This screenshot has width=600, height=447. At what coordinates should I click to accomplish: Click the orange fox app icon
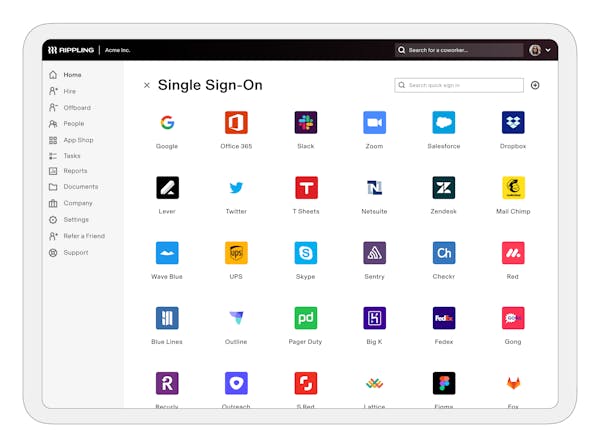tap(513, 383)
